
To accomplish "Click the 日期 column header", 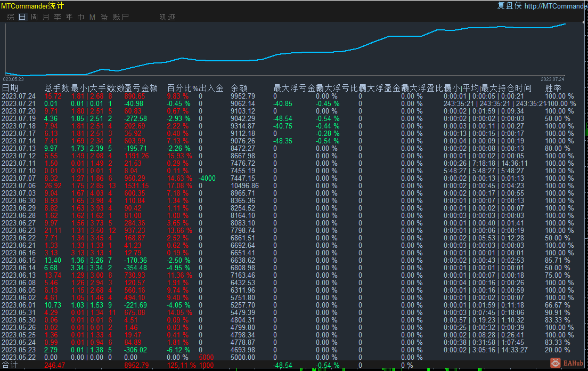I will point(10,88).
